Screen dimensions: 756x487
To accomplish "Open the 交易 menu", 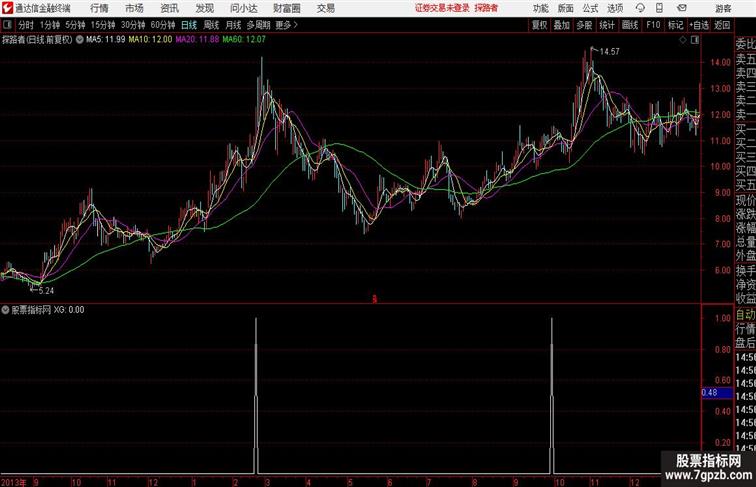I will 325,8.
